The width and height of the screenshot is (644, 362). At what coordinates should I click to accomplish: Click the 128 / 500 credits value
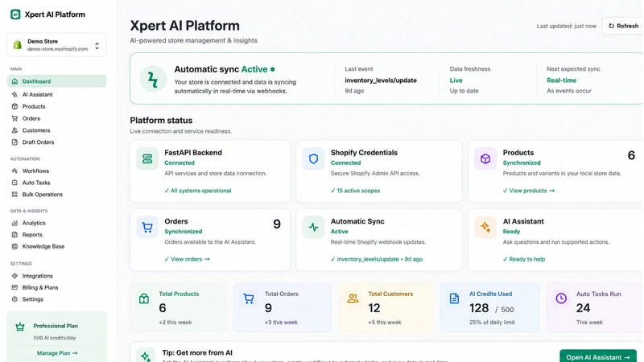tap(492, 308)
